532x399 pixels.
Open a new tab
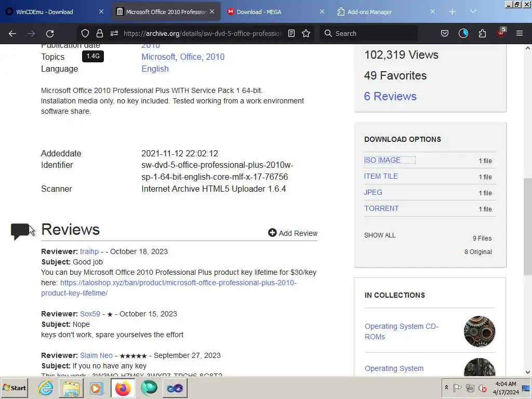[453, 12]
